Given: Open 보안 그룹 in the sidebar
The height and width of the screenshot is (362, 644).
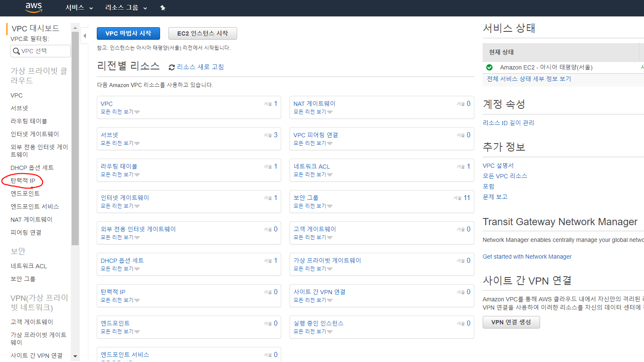Looking at the screenshot, I should click(x=23, y=279).
